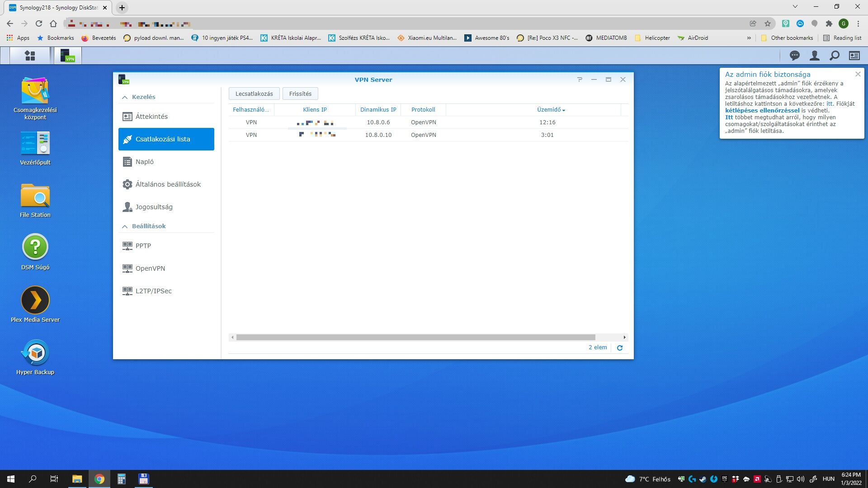The height and width of the screenshot is (488, 868).
Task: Open the Chrome profile avatar G
Action: click(843, 23)
